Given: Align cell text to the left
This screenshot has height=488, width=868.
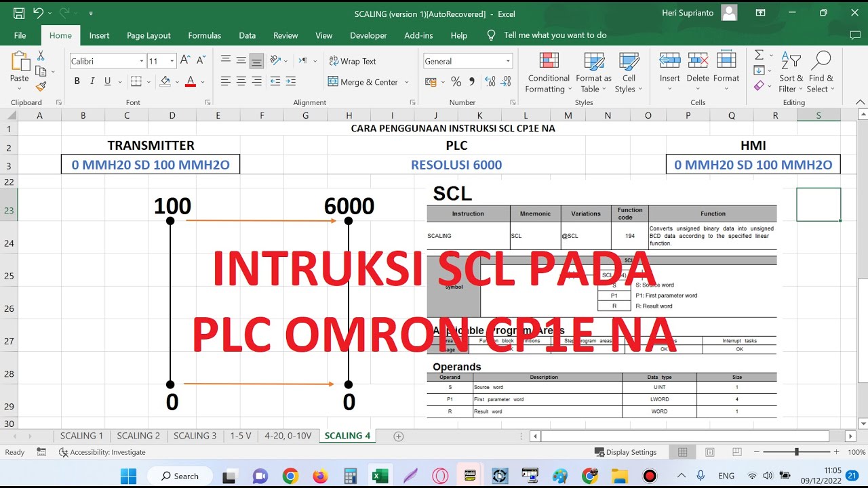Looking at the screenshot, I should click(x=226, y=81).
